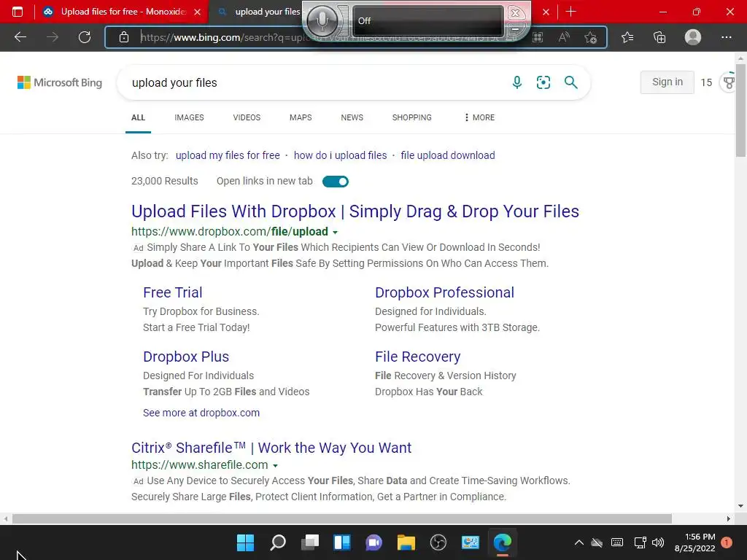Open the Dropbox Plus sitelink
The image size is (747, 560).
(x=186, y=357)
